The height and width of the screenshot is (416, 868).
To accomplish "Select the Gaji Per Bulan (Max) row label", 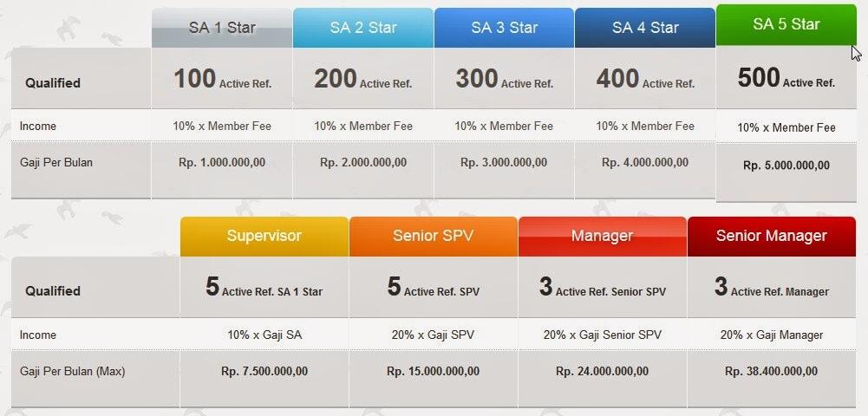I will (73, 372).
